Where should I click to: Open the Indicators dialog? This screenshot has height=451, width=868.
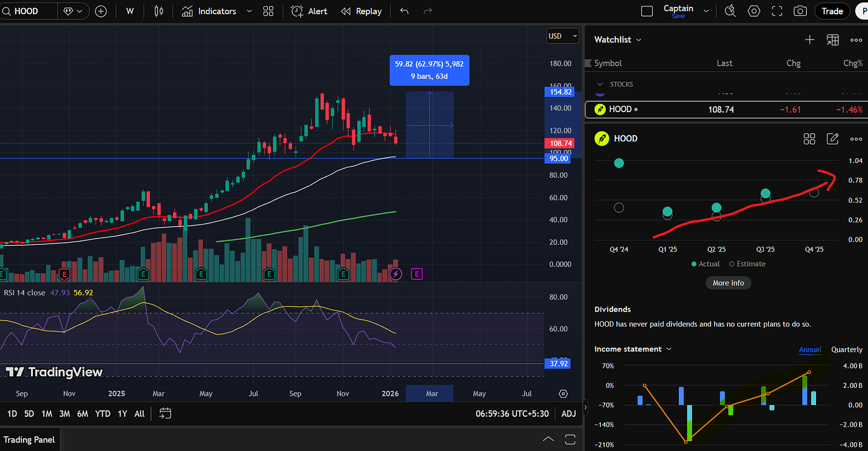pos(209,11)
